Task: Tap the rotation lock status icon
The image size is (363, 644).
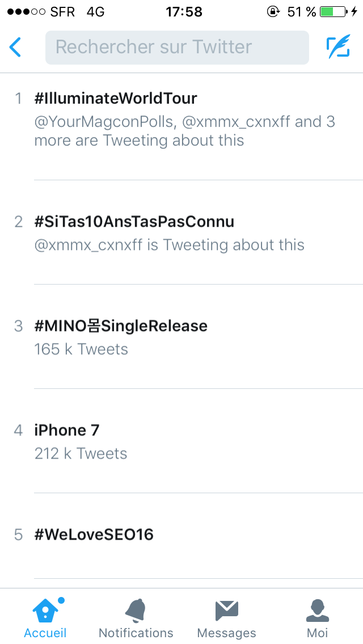Action: (x=273, y=11)
